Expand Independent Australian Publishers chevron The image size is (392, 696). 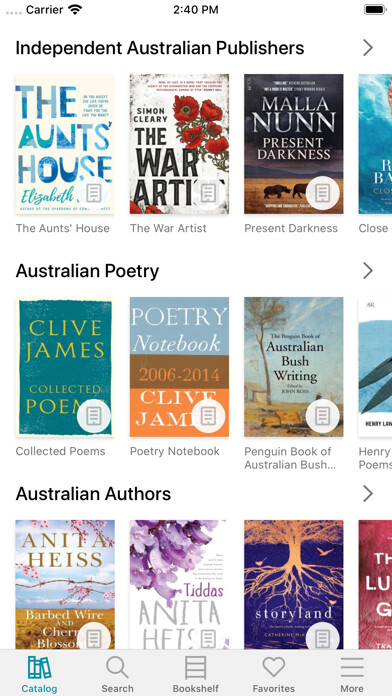(368, 47)
